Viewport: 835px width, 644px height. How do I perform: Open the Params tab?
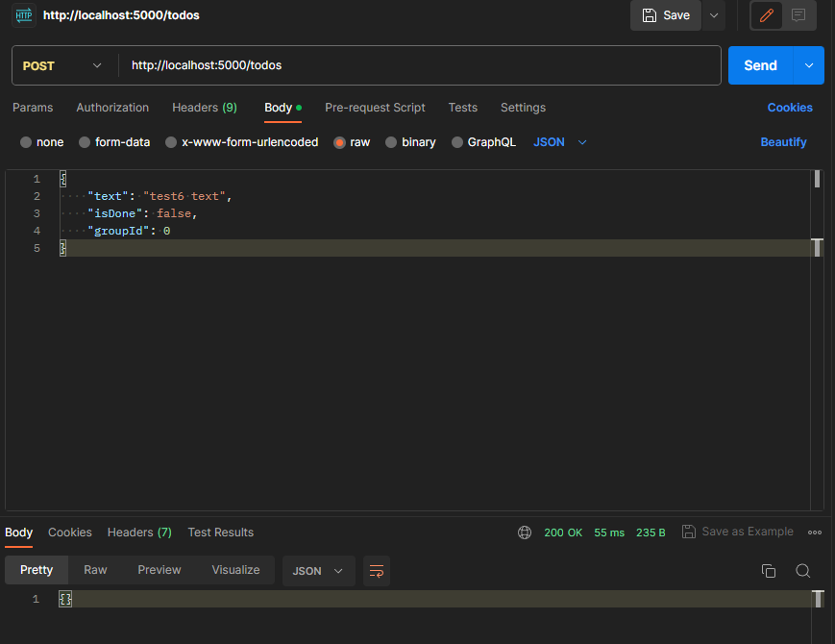point(33,108)
